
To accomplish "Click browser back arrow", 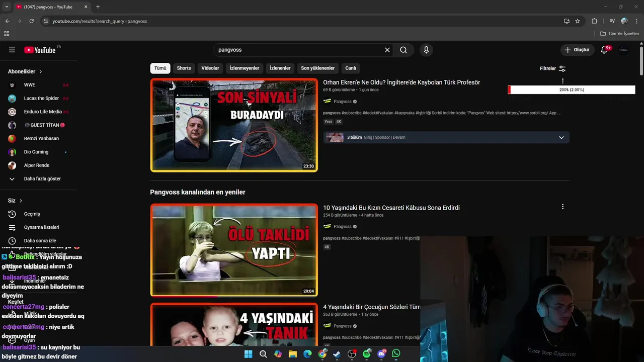I will 7,21.
